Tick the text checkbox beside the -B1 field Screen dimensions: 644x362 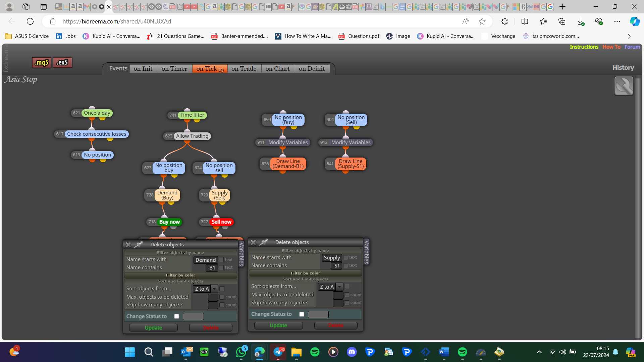coord(221,267)
